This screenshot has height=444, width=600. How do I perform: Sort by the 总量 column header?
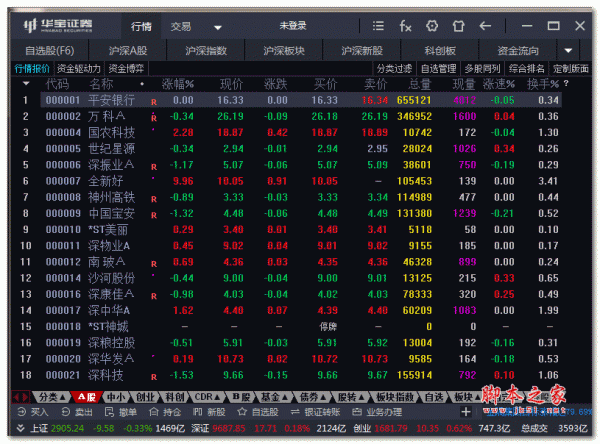(420, 83)
